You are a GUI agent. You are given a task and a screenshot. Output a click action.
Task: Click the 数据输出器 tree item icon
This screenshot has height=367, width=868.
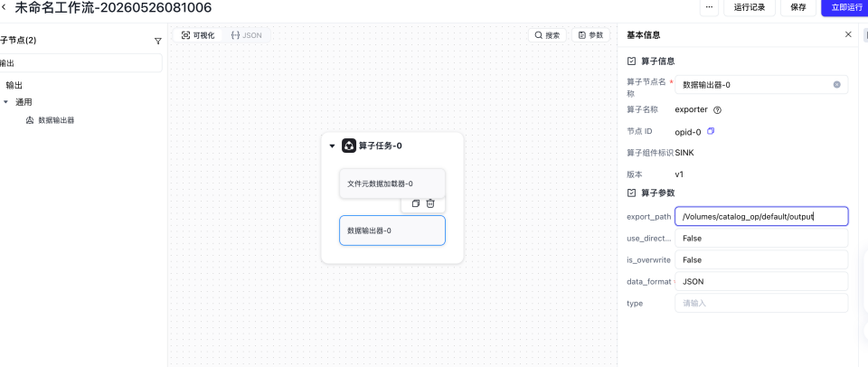pyautogui.click(x=30, y=120)
